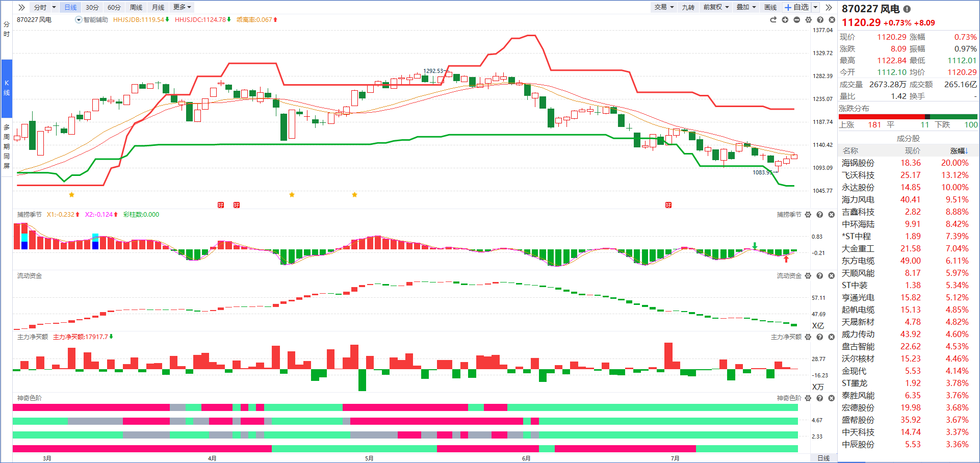980x463 pixels.
Task: Open the 叠加 overlay dropdown
Action: tap(746, 7)
